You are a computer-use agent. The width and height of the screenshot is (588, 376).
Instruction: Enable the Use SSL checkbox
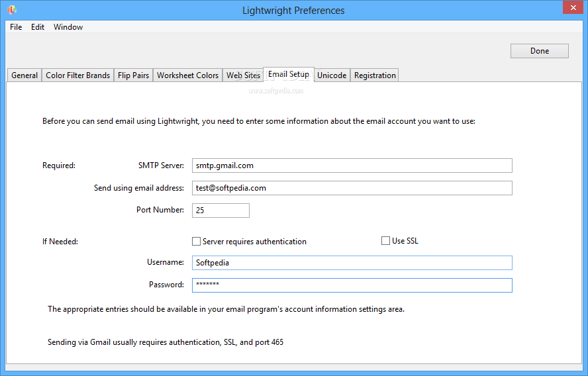(x=385, y=241)
